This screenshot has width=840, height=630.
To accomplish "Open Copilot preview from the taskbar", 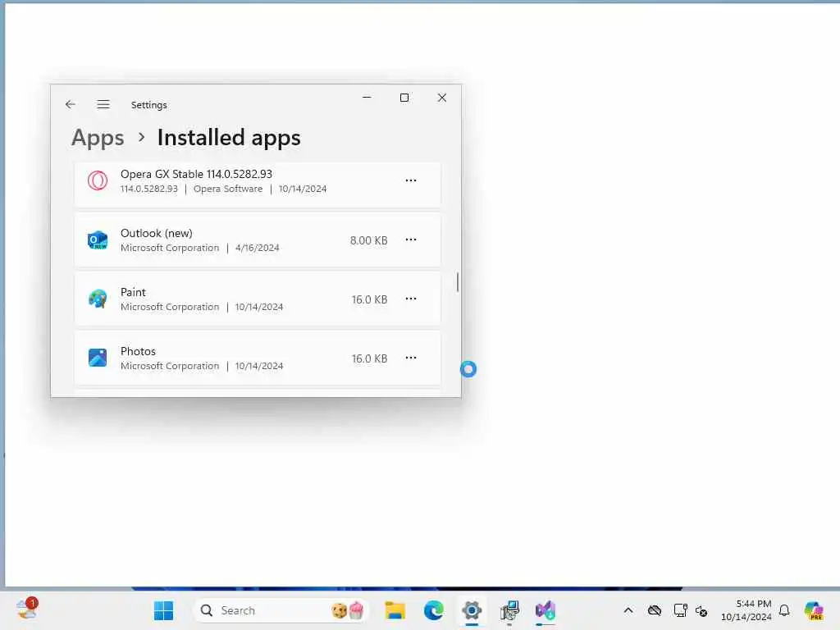I will pos(814,610).
